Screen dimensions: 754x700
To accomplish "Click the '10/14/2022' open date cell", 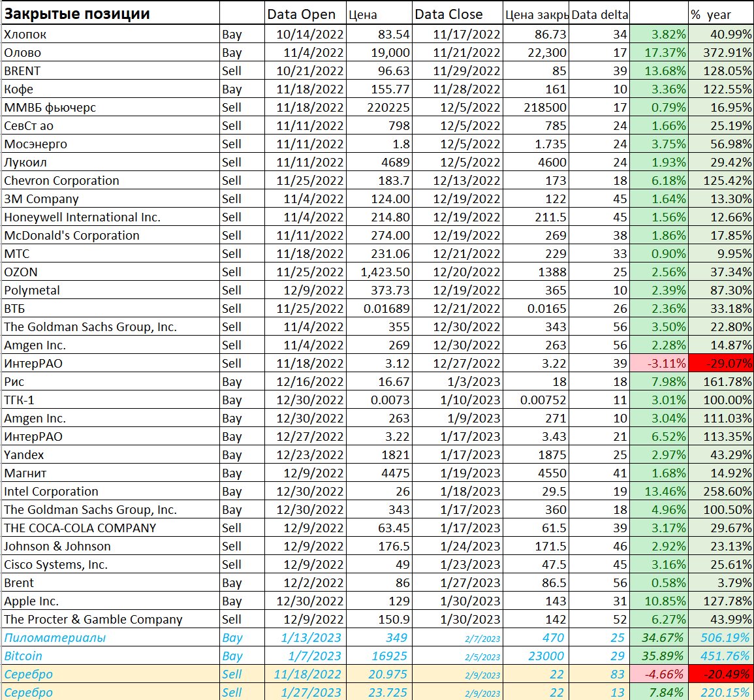I will click(306, 34).
